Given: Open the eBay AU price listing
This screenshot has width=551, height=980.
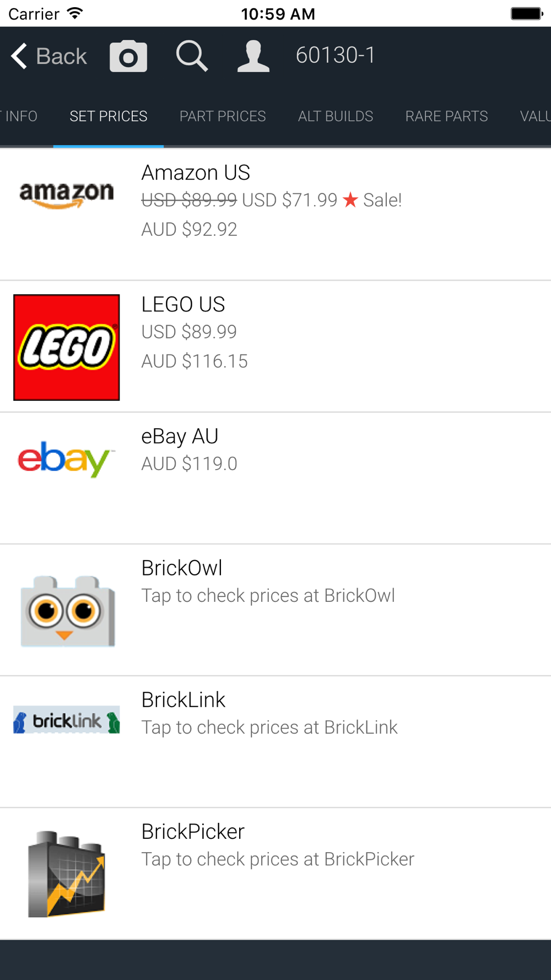Looking at the screenshot, I should click(x=275, y=478).
